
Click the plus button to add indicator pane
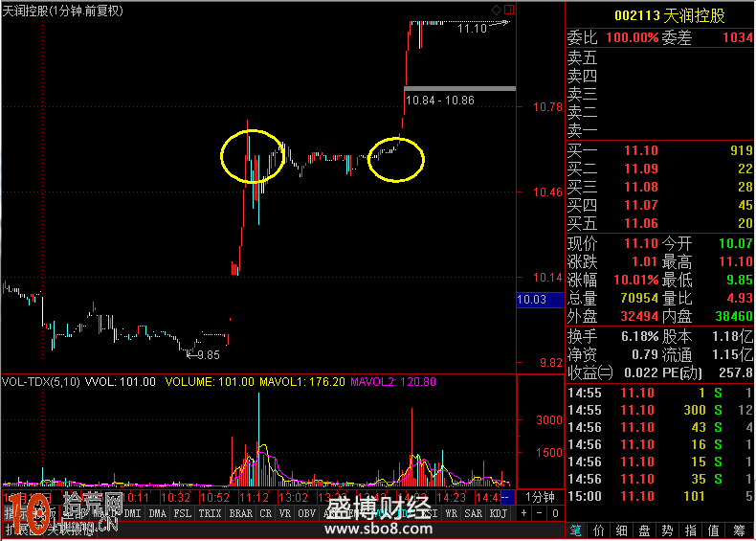point(523,513)
